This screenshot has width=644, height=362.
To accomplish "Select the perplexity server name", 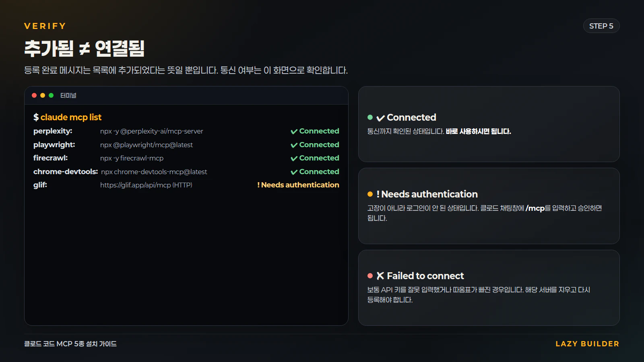I will coord(53,131).
